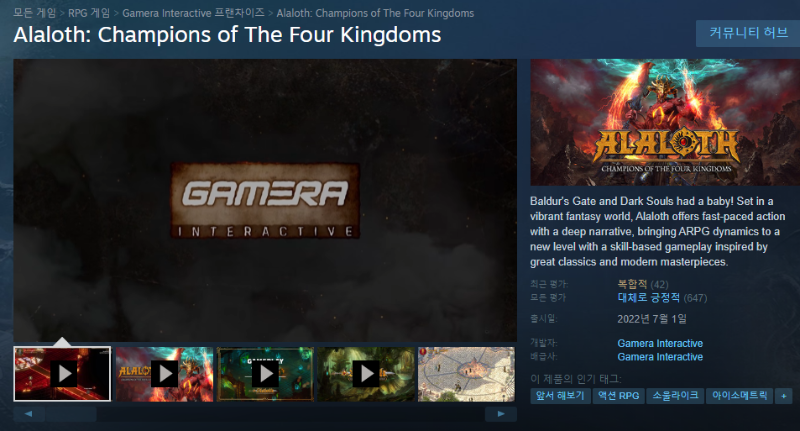The image size is (800, 431).
Task: Open Gamera Interactive 프랜차이즈 breadcrumb link
Action: tap(193, 13)
